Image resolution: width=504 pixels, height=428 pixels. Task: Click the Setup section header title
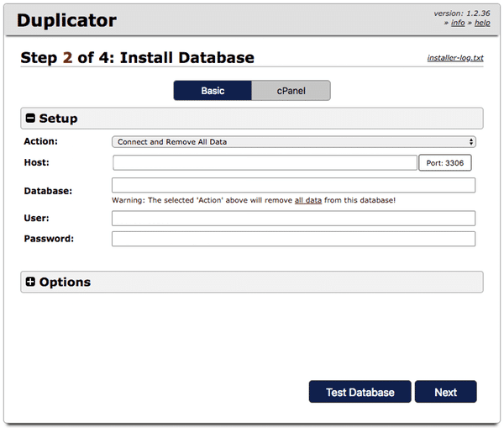coord(58,119)
